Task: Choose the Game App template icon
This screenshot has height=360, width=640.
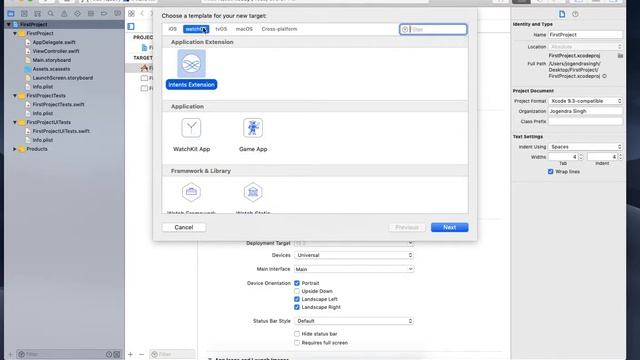Action: [x=253, y=128]
